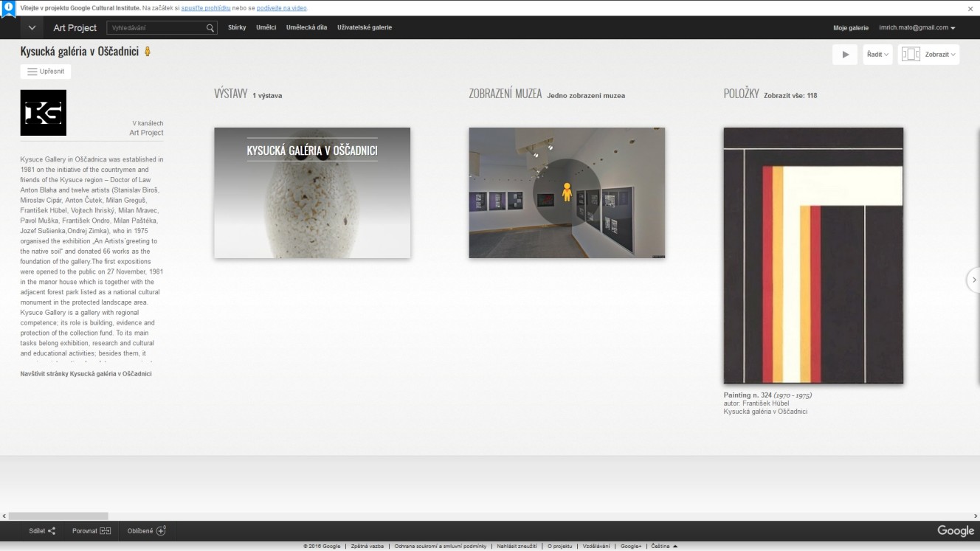
Task: Open the Řadit sort dropdown
Action: 877,55
